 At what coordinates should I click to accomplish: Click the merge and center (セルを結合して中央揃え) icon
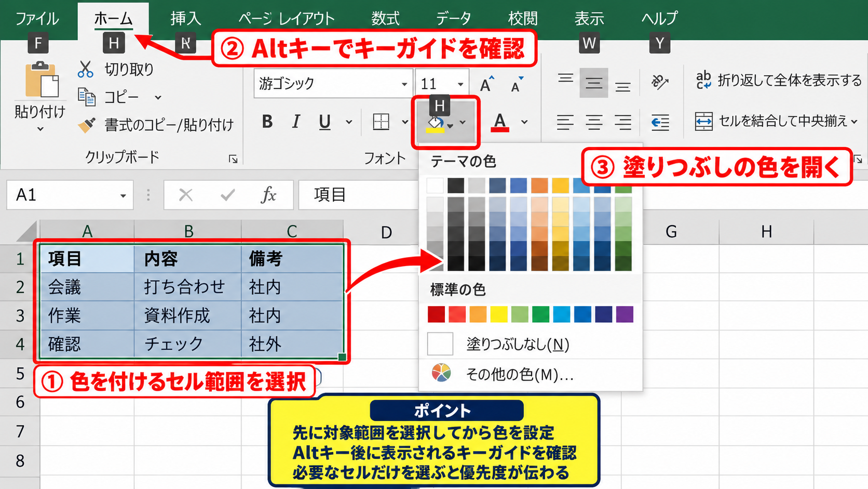703,122
